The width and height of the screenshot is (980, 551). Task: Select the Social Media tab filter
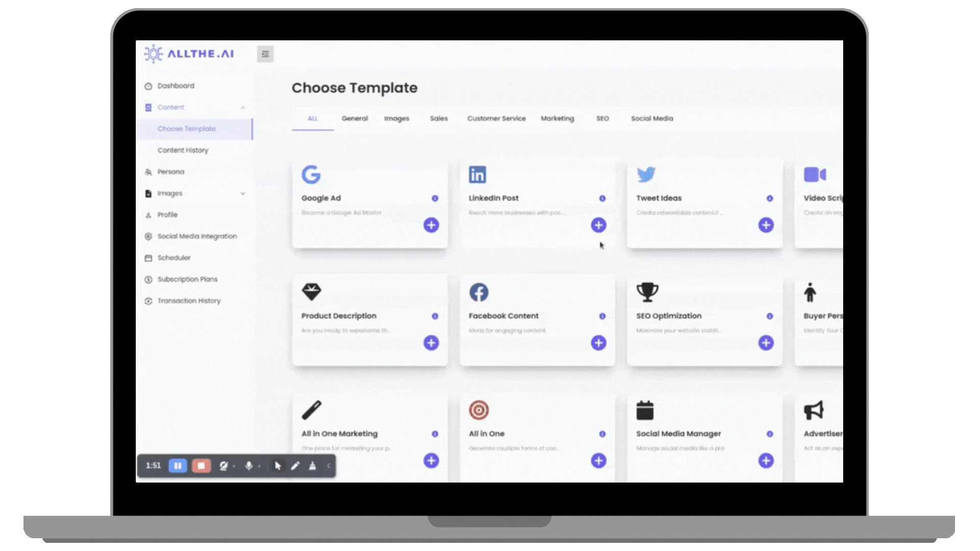point(651,118)
